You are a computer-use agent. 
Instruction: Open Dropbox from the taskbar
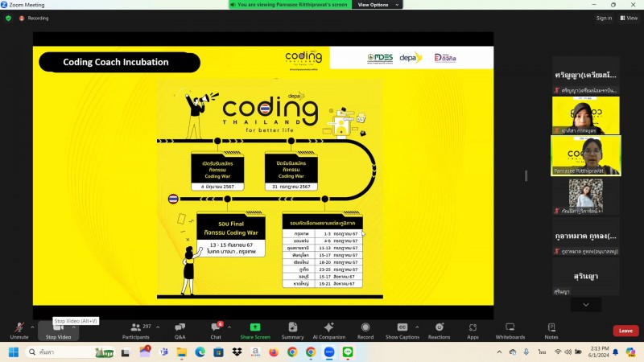tap(237, 352)
